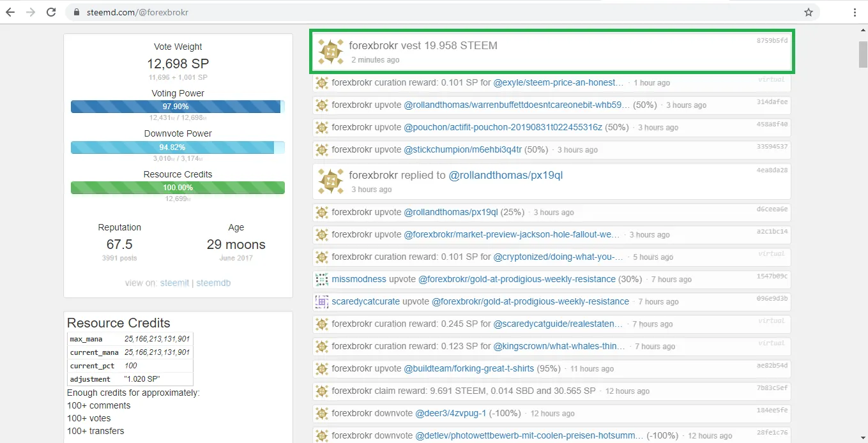Image resolution: width=868 pixels, height=443 pixels.
Task: Open transaction hash 4ea8da28
Action: 772,170
